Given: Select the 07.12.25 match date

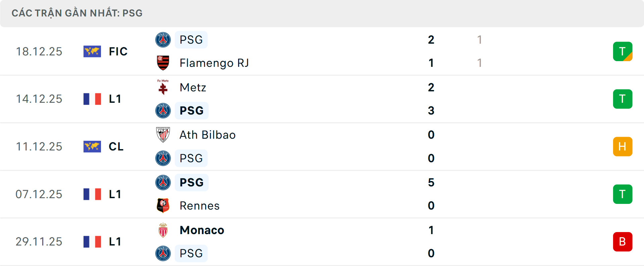Looking at the screenshot, I should (39, 194).
